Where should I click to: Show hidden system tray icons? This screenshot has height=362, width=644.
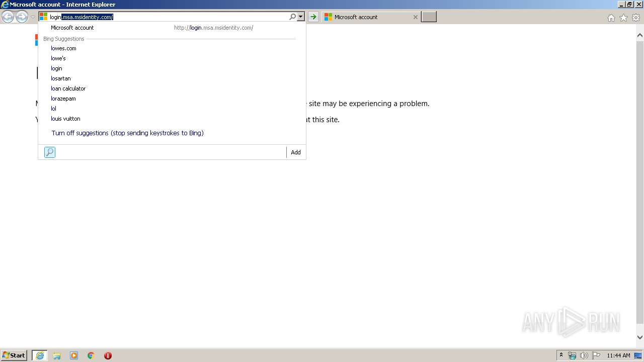(561, 355)
